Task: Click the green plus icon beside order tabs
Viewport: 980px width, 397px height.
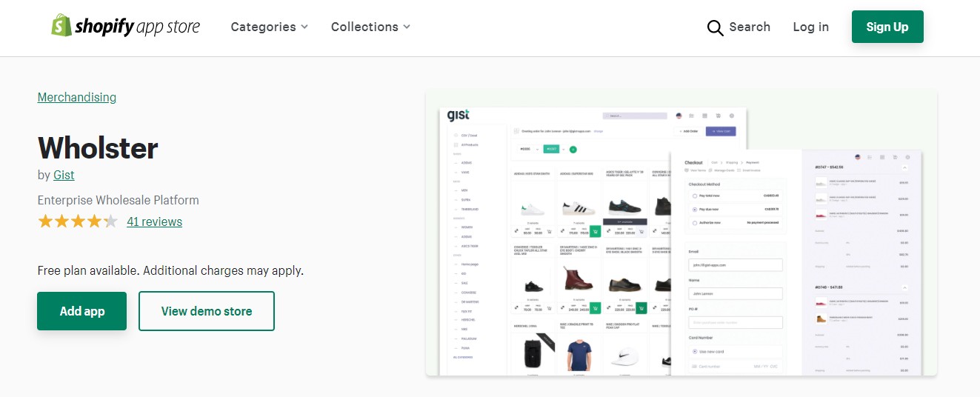Action: (573, 150)
